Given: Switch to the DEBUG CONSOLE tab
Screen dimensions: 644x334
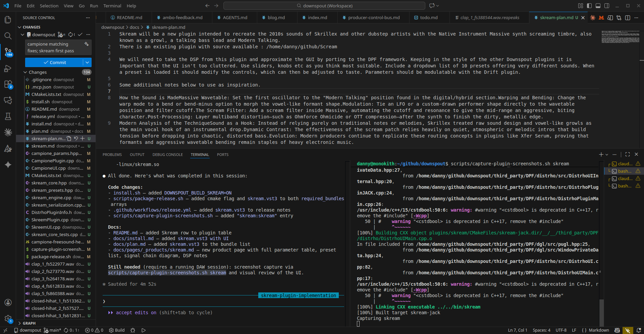Looking at the screenshot, I should pyautogui.click(x=168, y=155).
